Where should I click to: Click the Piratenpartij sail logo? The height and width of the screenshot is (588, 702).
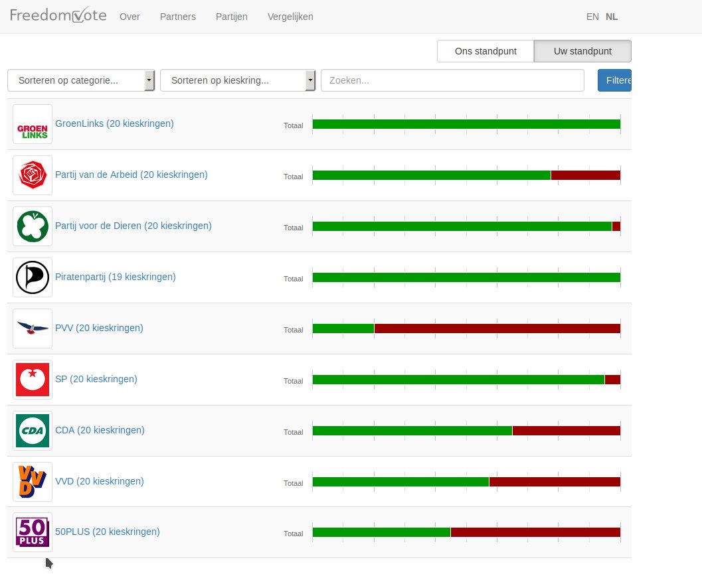[x=33, y=277]
